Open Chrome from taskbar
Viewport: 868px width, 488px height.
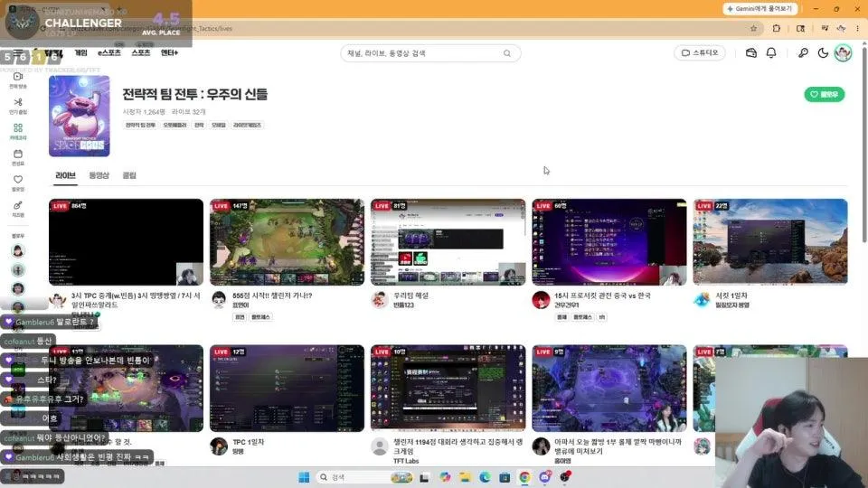[x=524, y=477]
